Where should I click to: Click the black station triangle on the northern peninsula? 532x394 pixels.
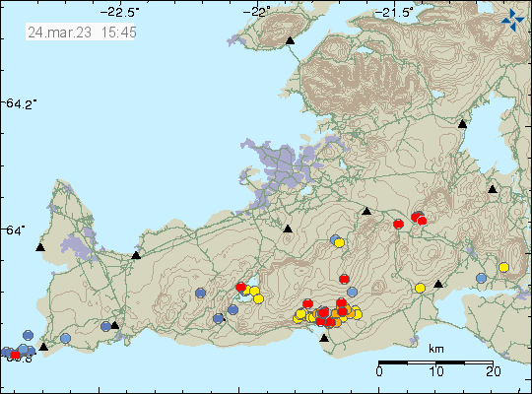[x=290, y=40]
